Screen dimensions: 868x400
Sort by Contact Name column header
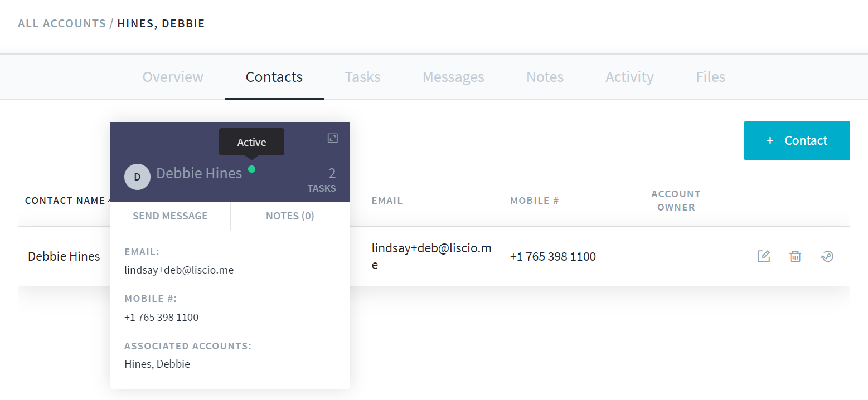(65, 201)
